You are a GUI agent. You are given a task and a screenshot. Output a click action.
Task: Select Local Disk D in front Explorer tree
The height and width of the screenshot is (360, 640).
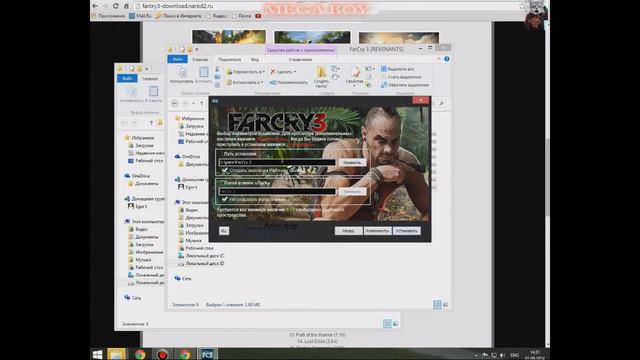(x=201, y=264)
